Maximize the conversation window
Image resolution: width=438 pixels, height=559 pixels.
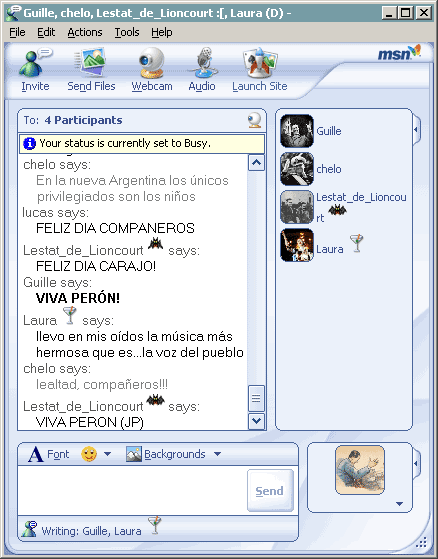[406, 13]
